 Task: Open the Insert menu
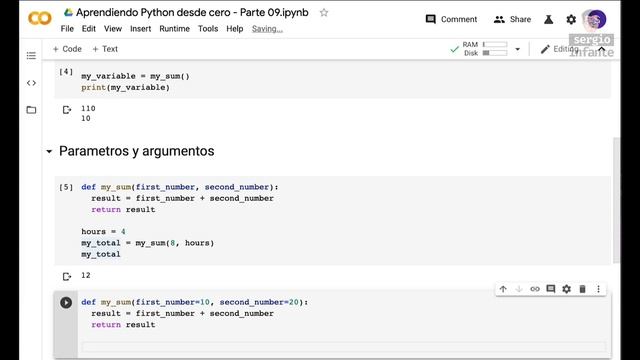[140, 29]
